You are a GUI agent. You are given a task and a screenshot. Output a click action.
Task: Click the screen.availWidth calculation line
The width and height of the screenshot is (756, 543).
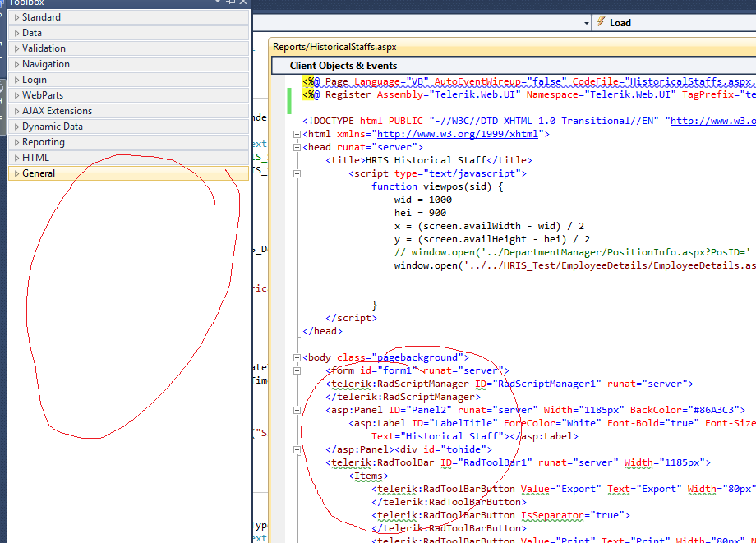click(489, 226)
